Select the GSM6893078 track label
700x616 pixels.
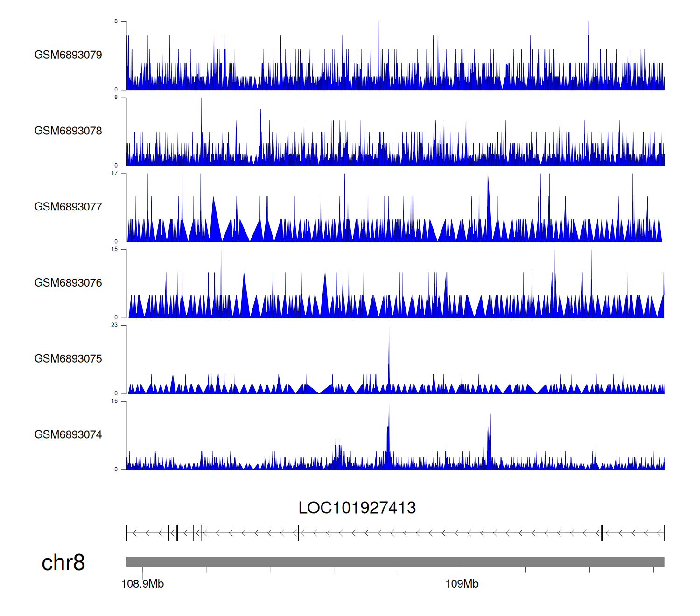(x=68, y=131)
